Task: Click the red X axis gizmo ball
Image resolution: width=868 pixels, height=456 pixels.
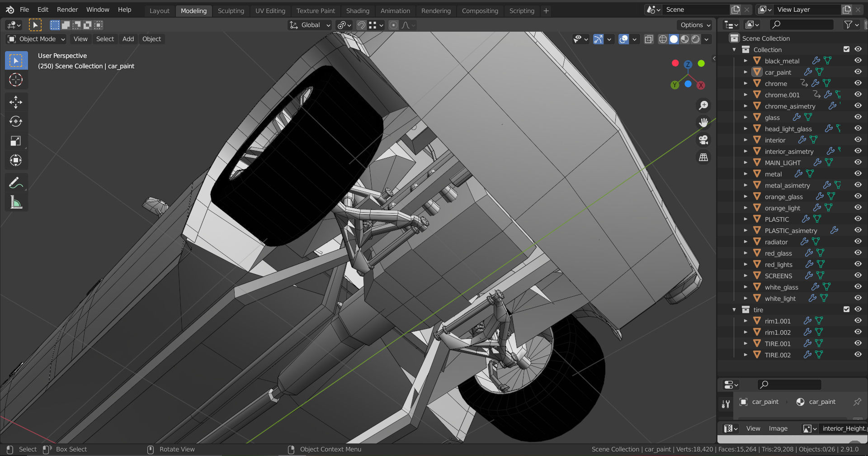Action: point(701,85)
